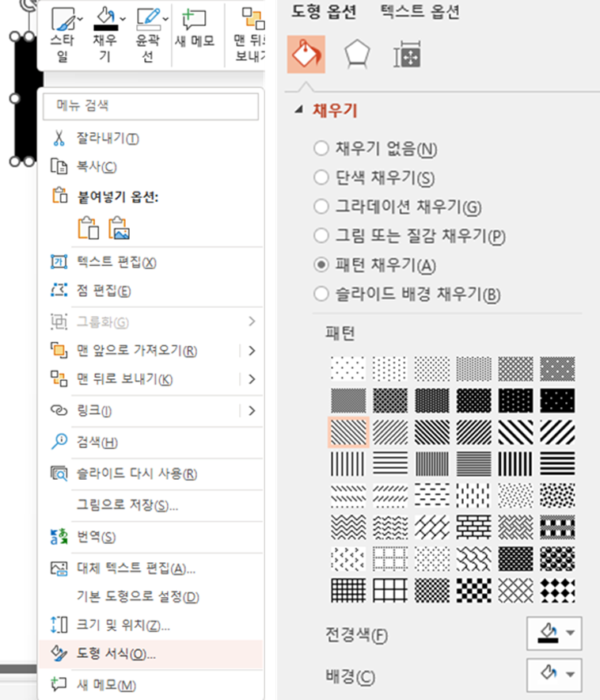Viewport: 600px width, 700px height.
Task: Choose 점 편집(E) menu item
Action: [150, 290]
